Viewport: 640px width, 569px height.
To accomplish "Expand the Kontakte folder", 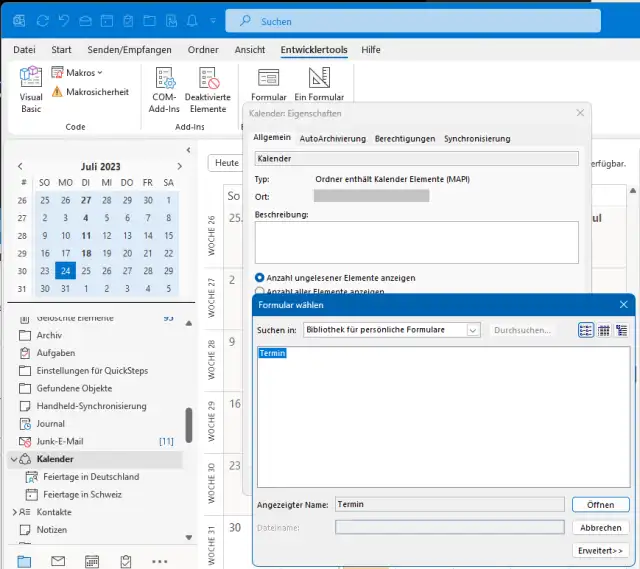I will (14, 512).
